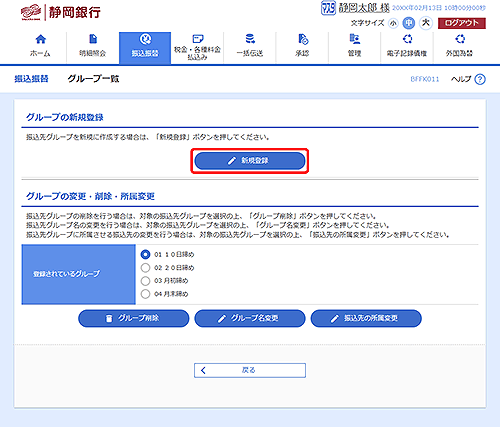The image size is (500, 427).
Task: Select the 02 20日締め group radio
Action: 145,268
